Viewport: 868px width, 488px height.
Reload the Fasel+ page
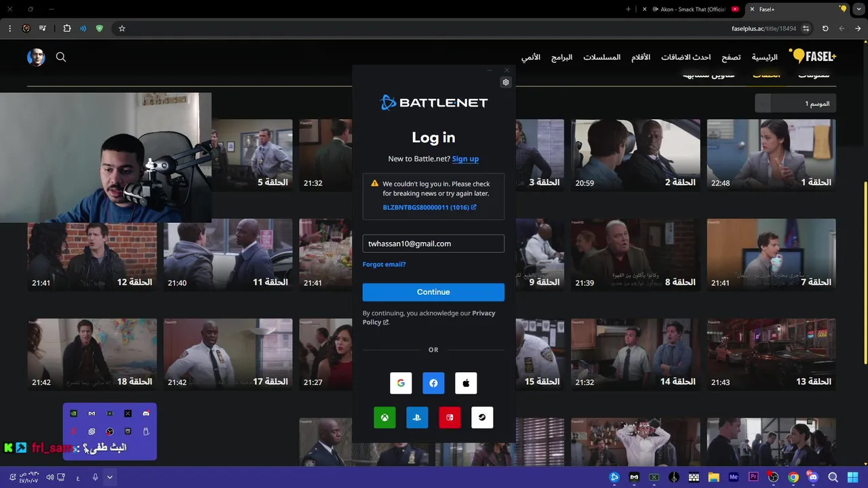(x=825, y=28)
